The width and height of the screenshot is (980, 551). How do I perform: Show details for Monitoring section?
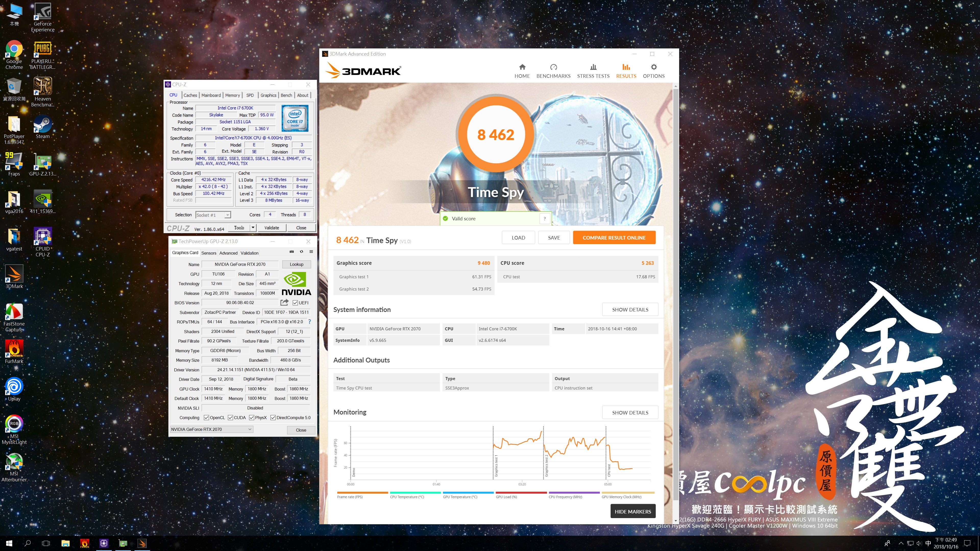[630, 412]
